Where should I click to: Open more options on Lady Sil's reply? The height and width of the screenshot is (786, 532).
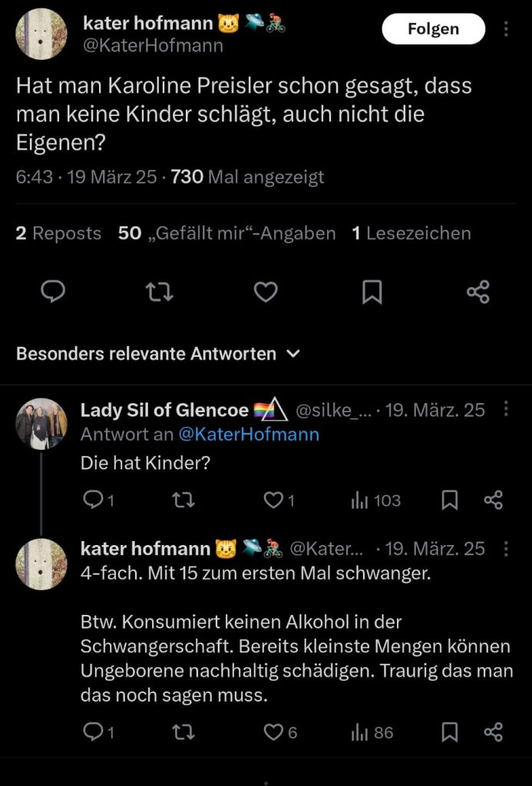(x=506, y=409)
